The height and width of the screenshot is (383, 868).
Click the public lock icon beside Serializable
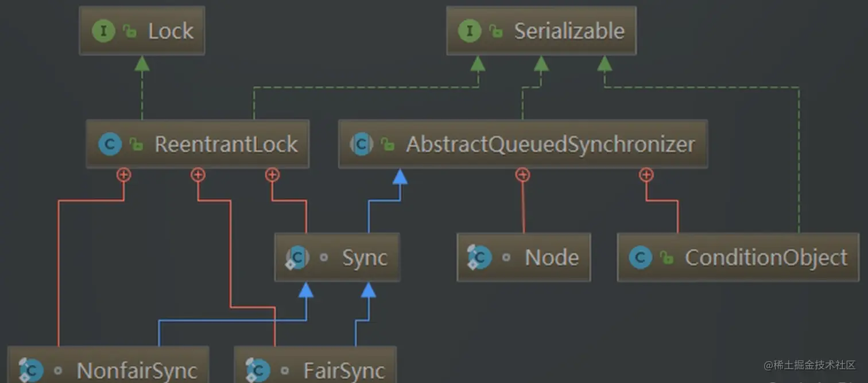click(496, 32)
